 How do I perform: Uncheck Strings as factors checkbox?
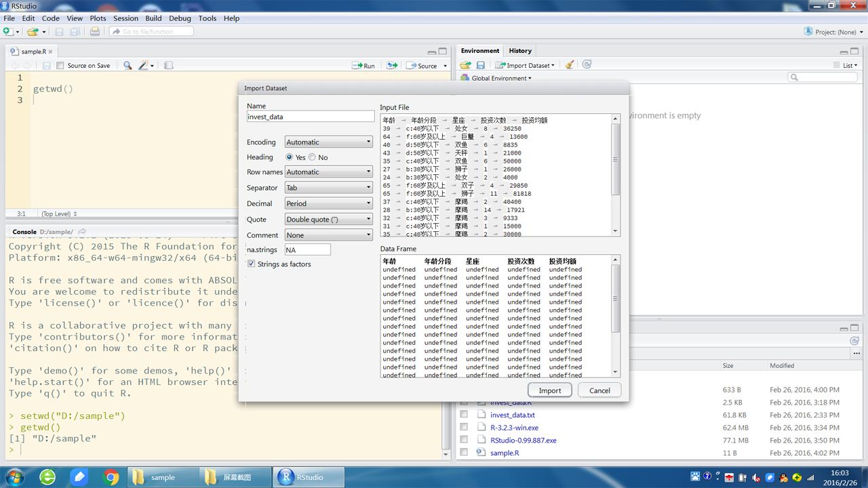252,264
